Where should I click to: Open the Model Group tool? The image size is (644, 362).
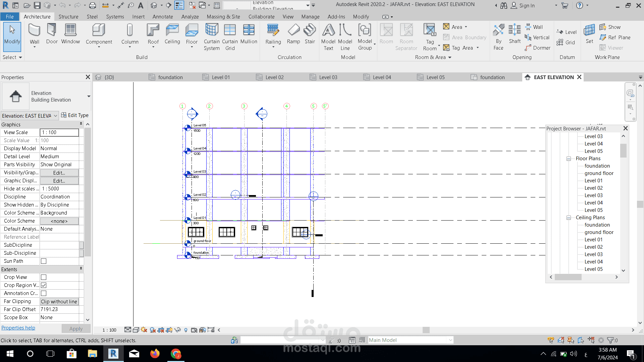click(365, 37)
